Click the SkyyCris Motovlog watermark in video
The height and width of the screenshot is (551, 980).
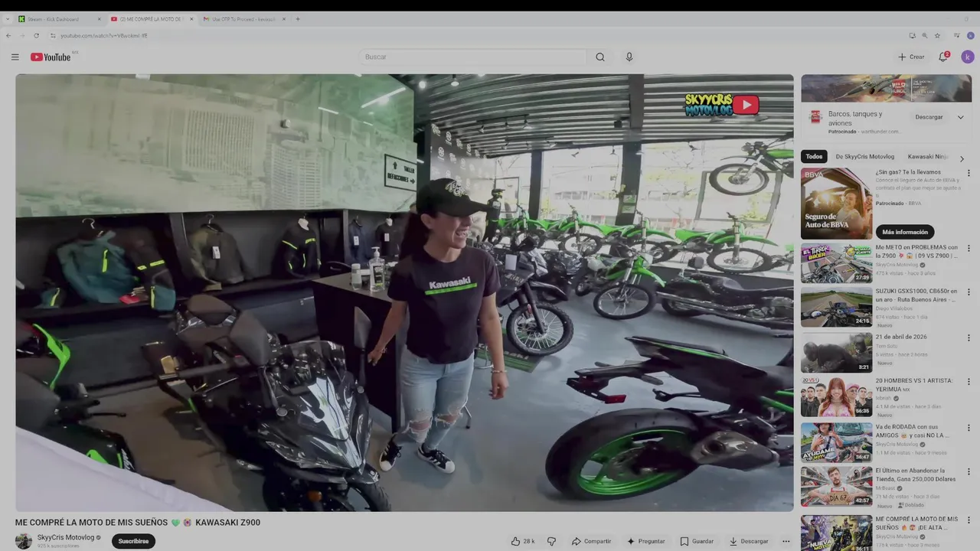pyautogui.click(x=721, y=105)
